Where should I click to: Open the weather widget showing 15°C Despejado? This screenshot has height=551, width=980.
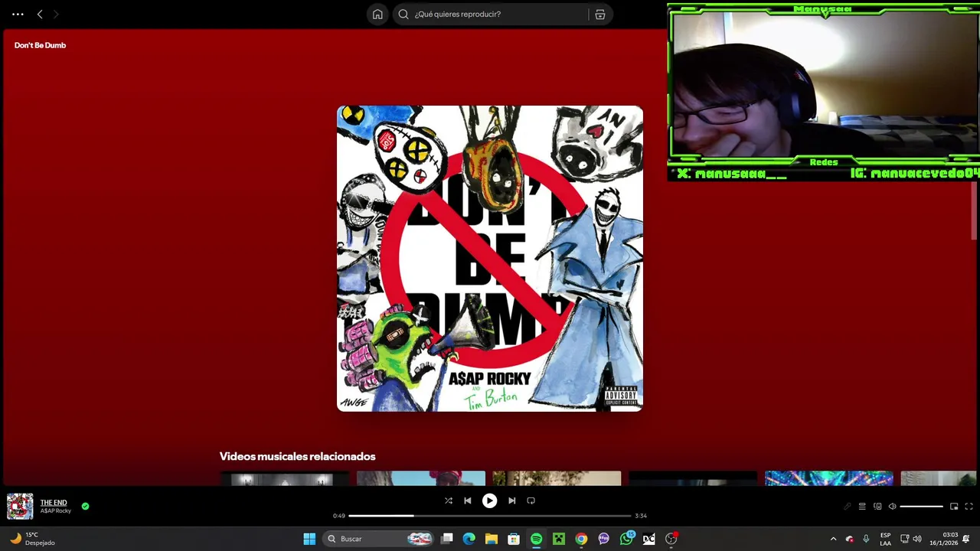(32, 539)
